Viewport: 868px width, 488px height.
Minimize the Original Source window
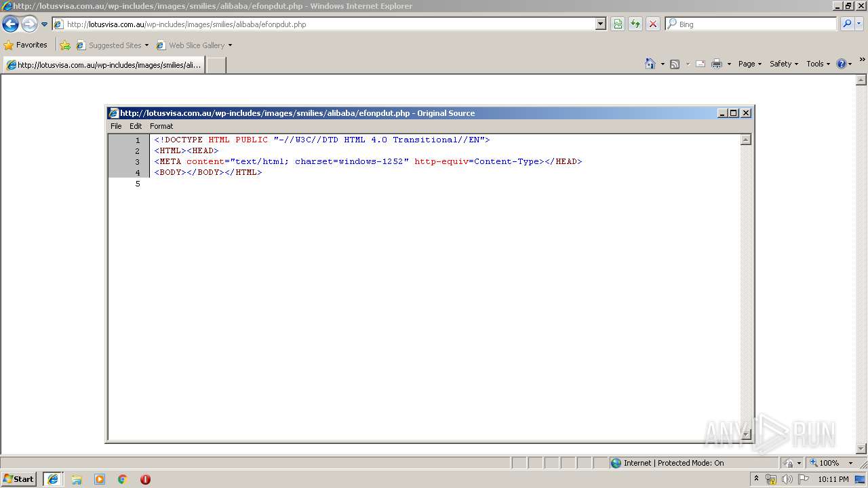coord(722,113)
